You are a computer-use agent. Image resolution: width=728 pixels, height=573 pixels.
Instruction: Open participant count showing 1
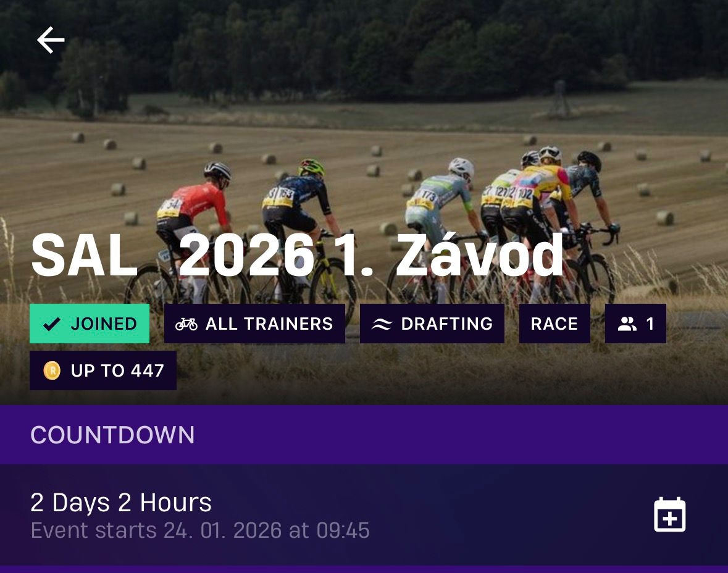pos(635,324)
